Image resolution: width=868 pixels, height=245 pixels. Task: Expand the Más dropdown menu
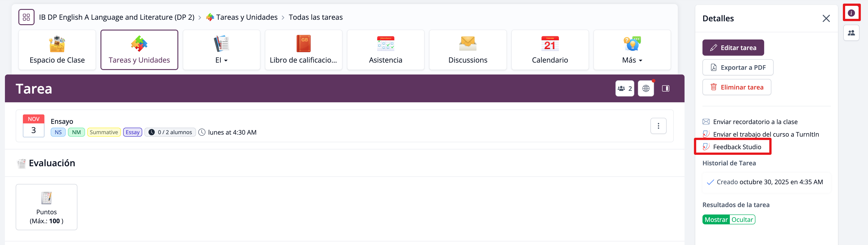(x=632, y=50)
